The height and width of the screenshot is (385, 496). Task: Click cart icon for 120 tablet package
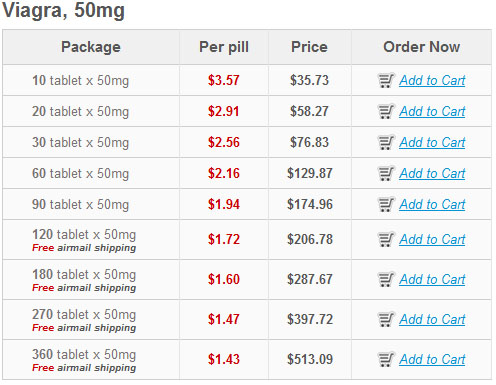point(386,239)
